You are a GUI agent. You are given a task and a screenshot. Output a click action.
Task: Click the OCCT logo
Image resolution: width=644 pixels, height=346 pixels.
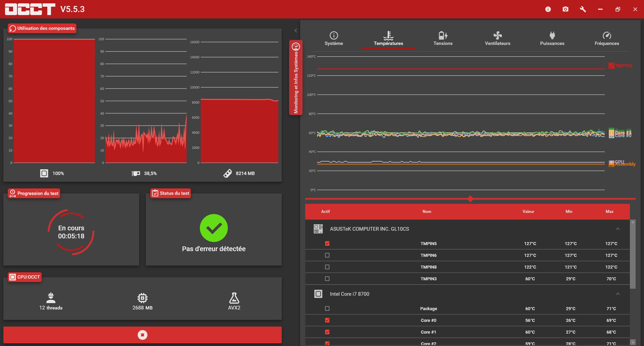pyautogui.click(x=30, y=9)
